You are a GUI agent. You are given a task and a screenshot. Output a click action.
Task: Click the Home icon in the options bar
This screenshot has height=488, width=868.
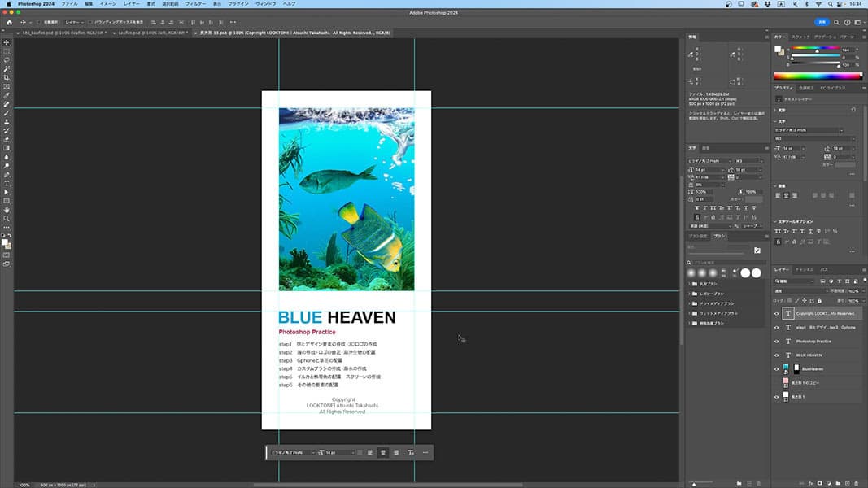click(10, 22)
